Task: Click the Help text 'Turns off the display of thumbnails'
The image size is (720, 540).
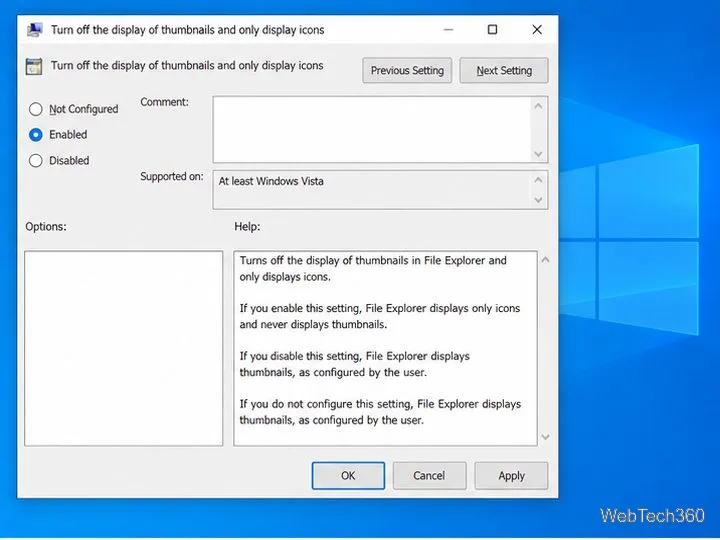Action: tap(325, 260)
